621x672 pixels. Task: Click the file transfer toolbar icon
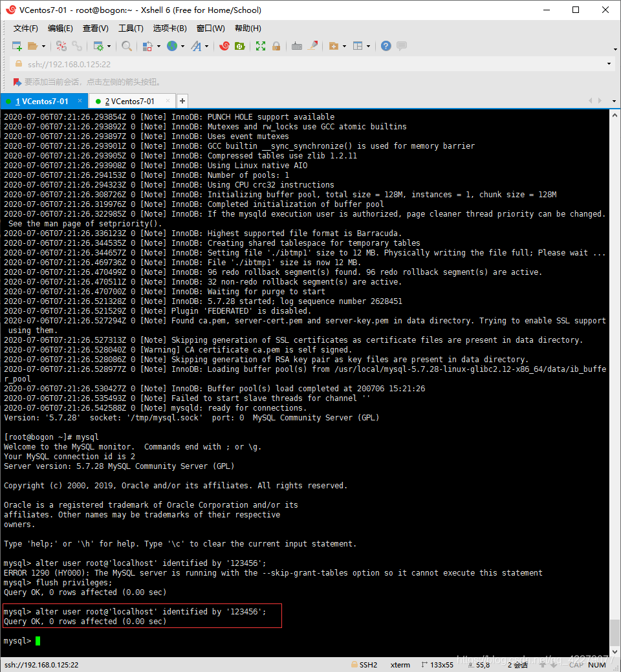tap(148, 46)
